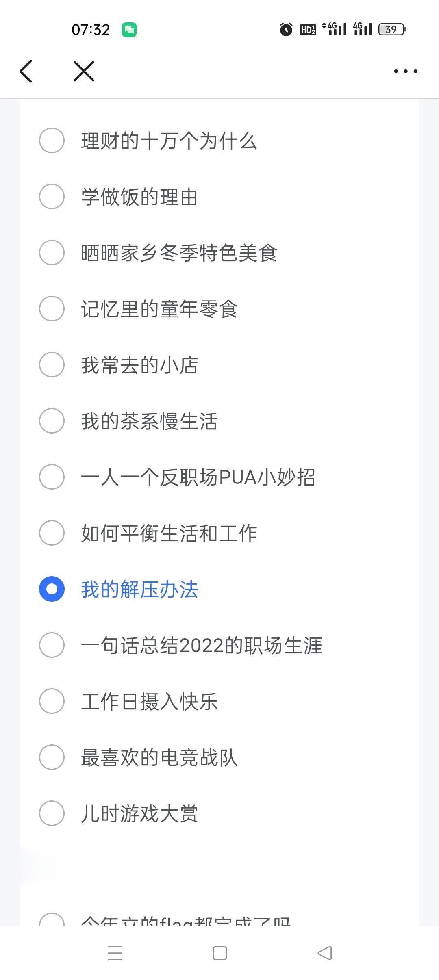Select the 理财的十万个为什么 radio button
The height and width of the screenshot is (980, 439).
52,141
